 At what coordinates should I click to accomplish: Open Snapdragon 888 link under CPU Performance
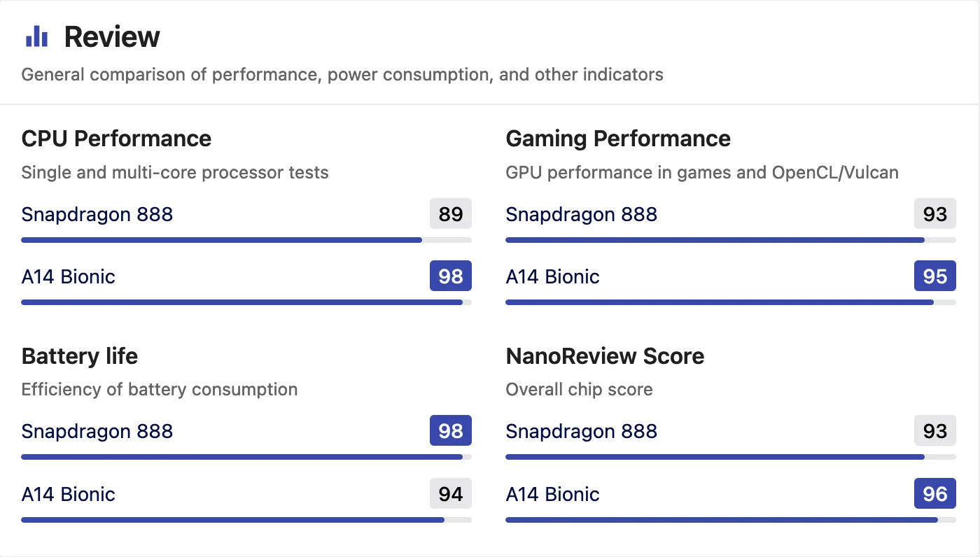(97, 214)
